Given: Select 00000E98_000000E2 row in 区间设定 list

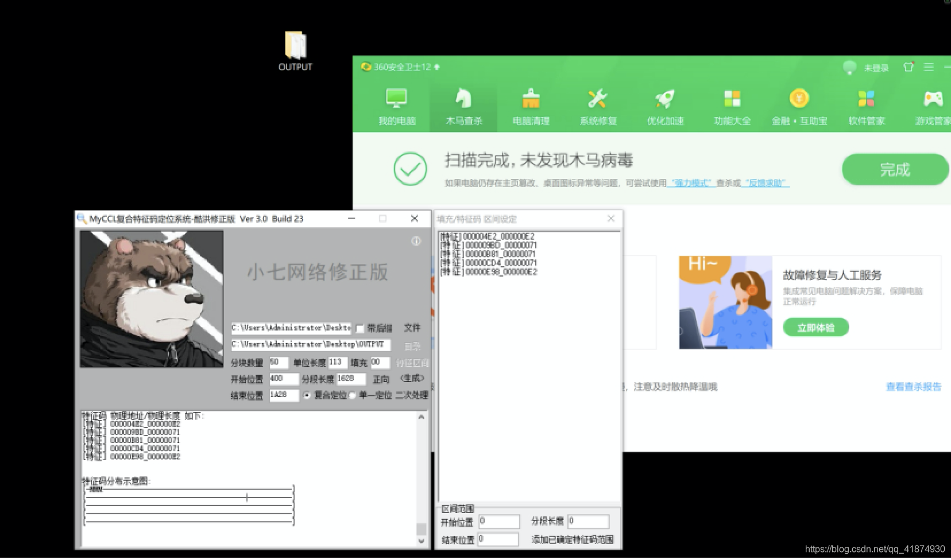Looking at the screenshot, I should pos(489,272).
